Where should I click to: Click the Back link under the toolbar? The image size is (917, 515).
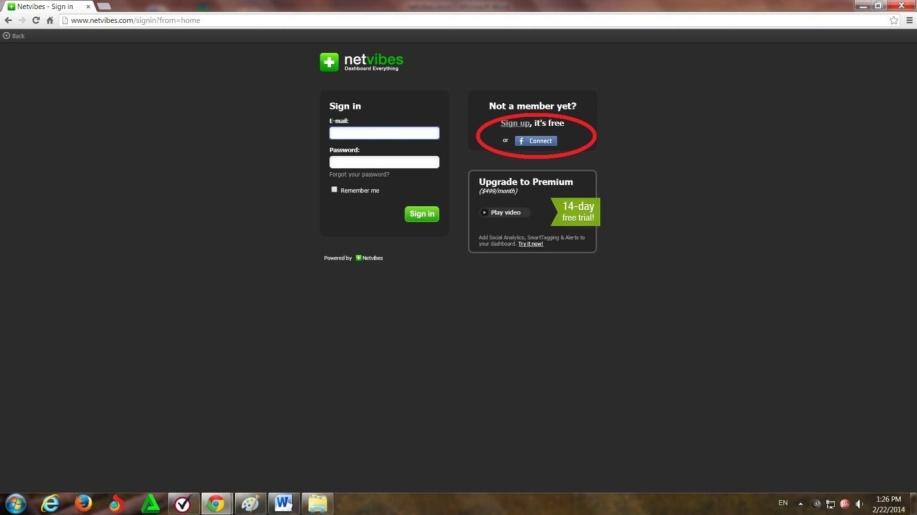pos(14,36)
